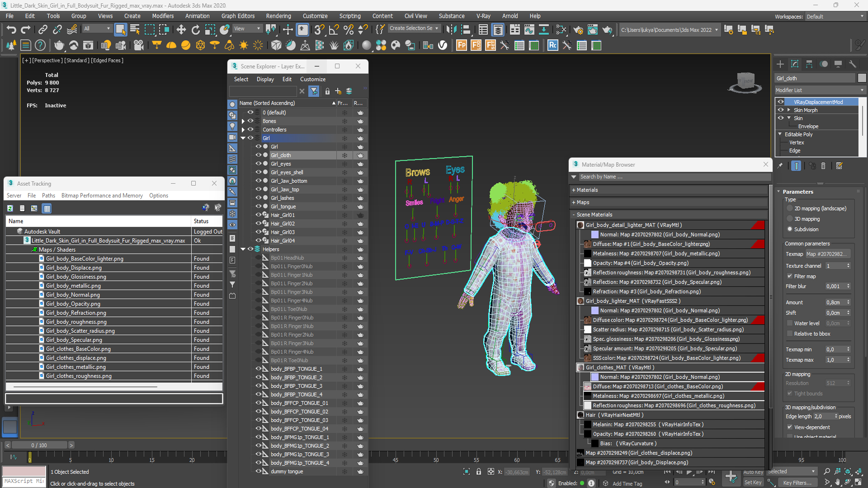The image size is (868, 488).
Task: Click the Refresh icon in Asset Tracking
Action: pyautogui.click(x=10, y=208)
